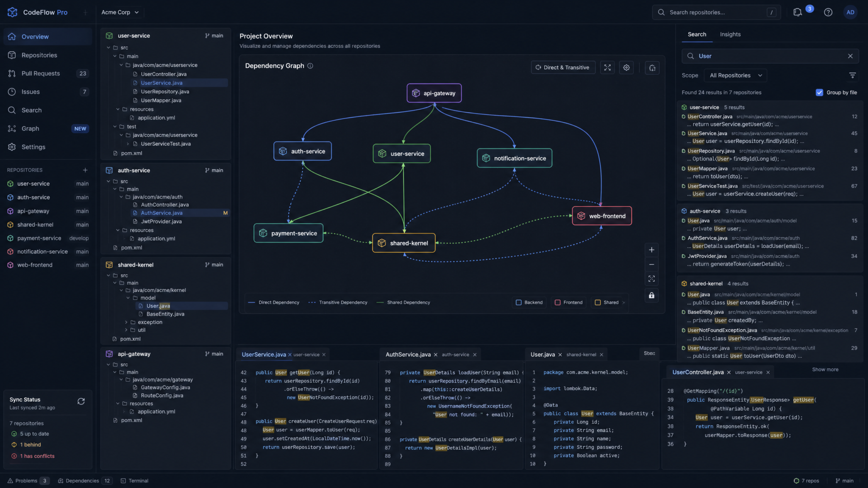Click the Sync Status refresh icon

point(81,401)
